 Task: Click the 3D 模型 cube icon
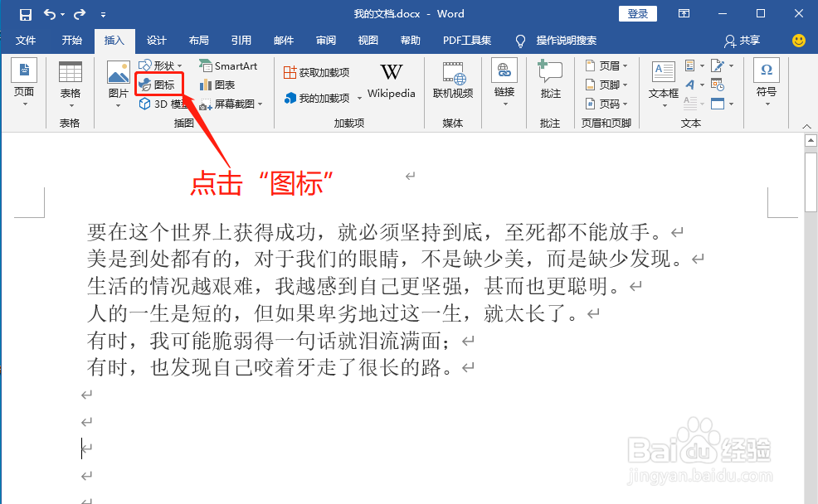(x=144, y=104)
